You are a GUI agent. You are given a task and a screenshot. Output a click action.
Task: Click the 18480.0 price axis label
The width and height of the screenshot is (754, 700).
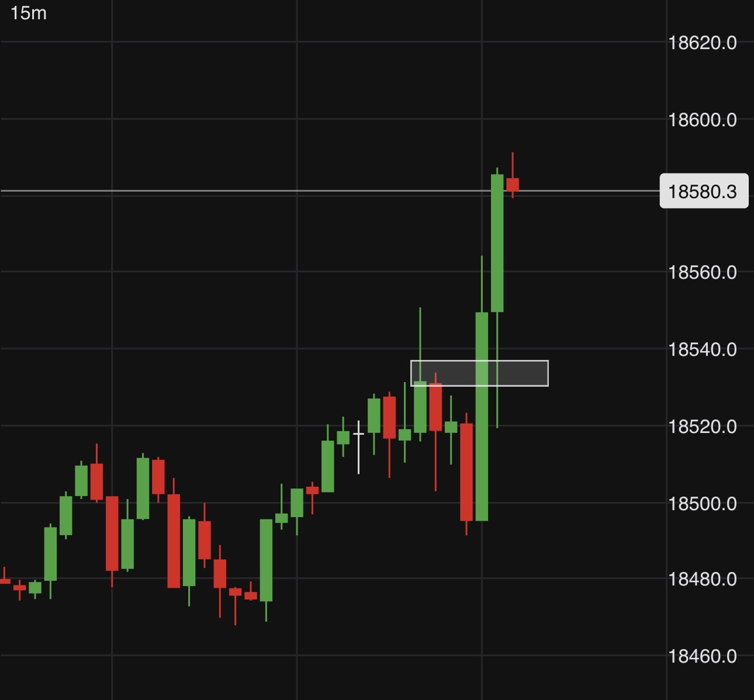[x=702, y=579]
